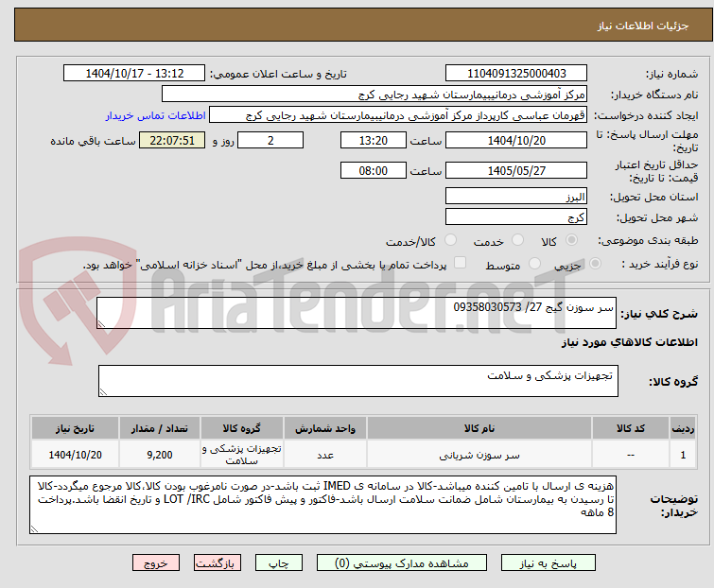Click the delivery province field البرز
The height and width of the screenshot is (588, 714).
point(516,196)
